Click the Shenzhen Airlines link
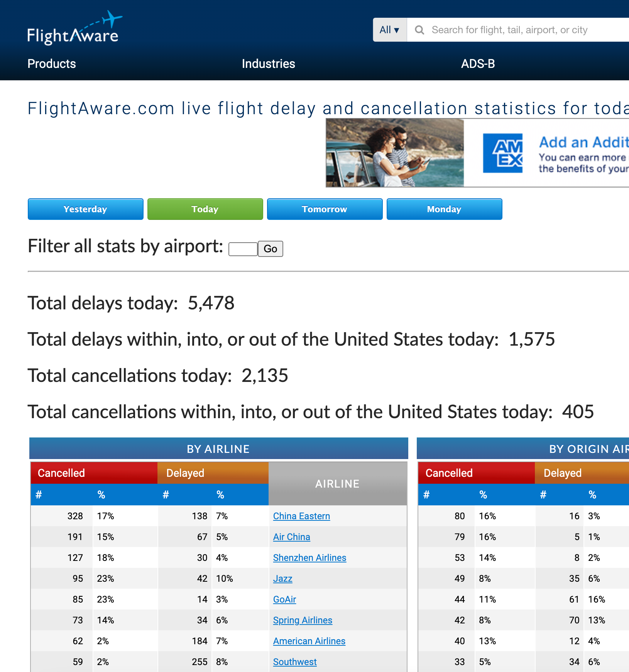 [x=309, y=558]
